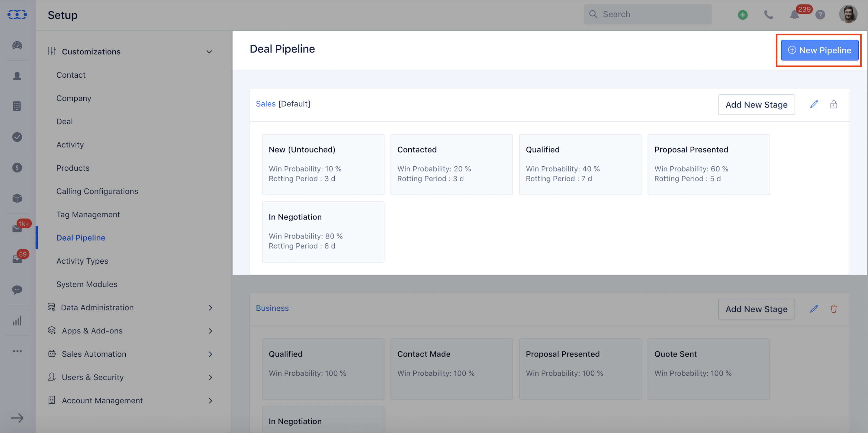Open inbox icon with 59 badge
Viewport: 868px width, 433px height.
tap(17, 259)
